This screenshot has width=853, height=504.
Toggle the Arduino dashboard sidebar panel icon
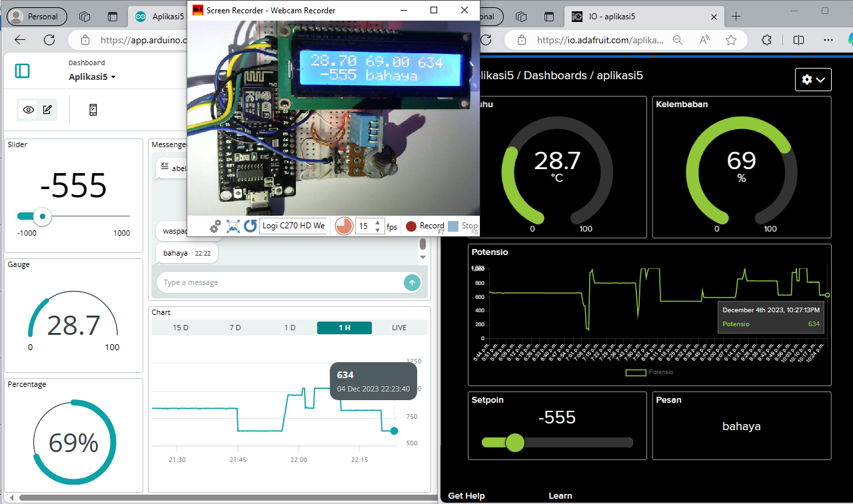[x=22, y=71]
